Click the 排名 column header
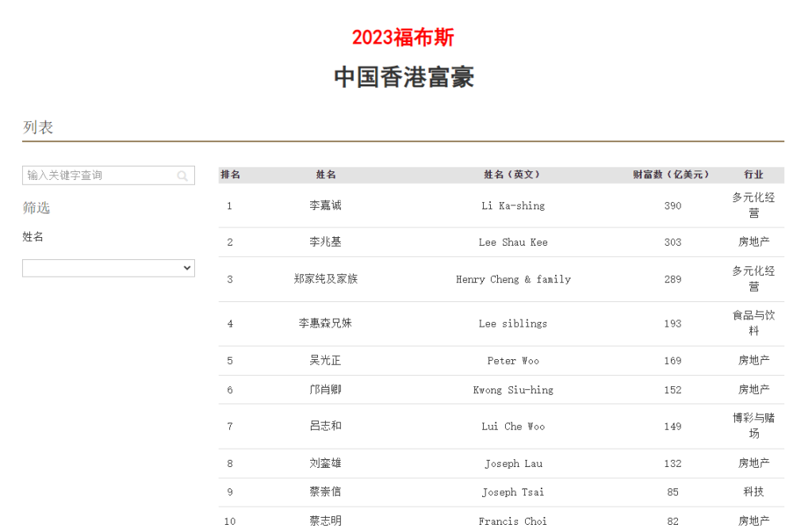The width and height of the screenshot is (793, 532). point(231,175)
